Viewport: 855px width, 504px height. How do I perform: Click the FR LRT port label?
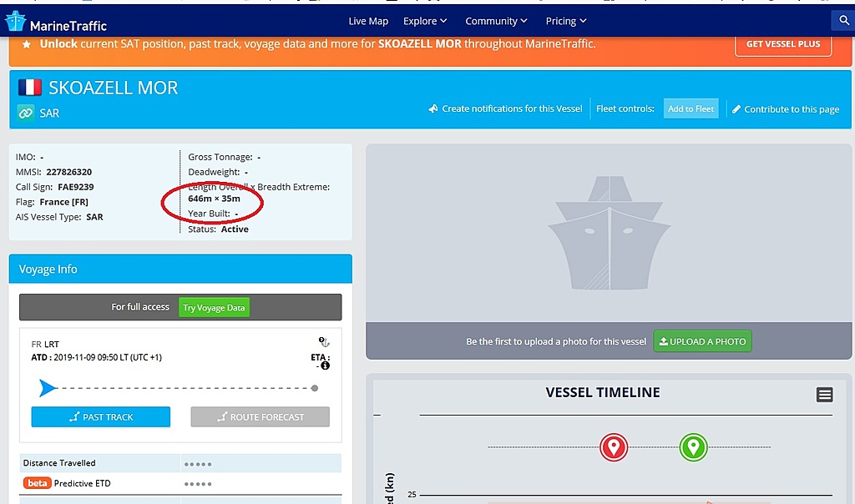45,345
